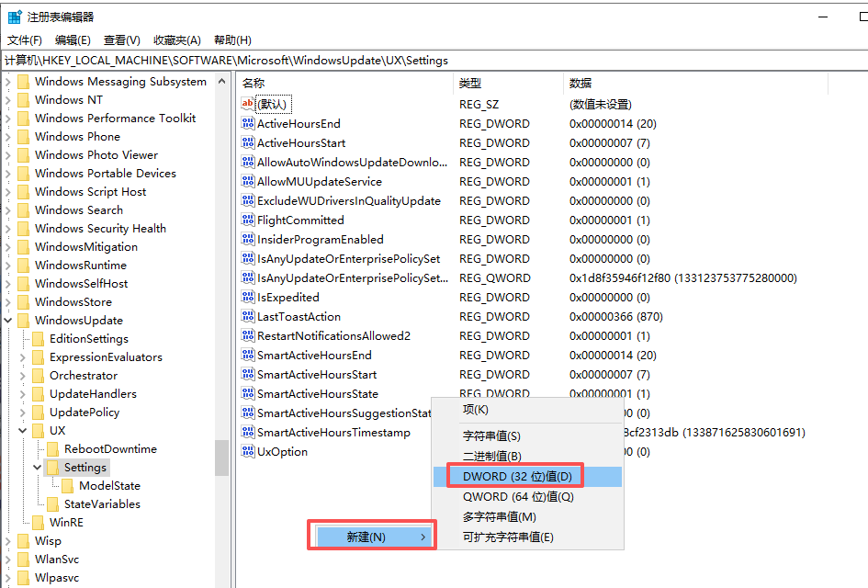Click the StateVariables folder icon
868x588 pixels.
(x=53, y=503)
